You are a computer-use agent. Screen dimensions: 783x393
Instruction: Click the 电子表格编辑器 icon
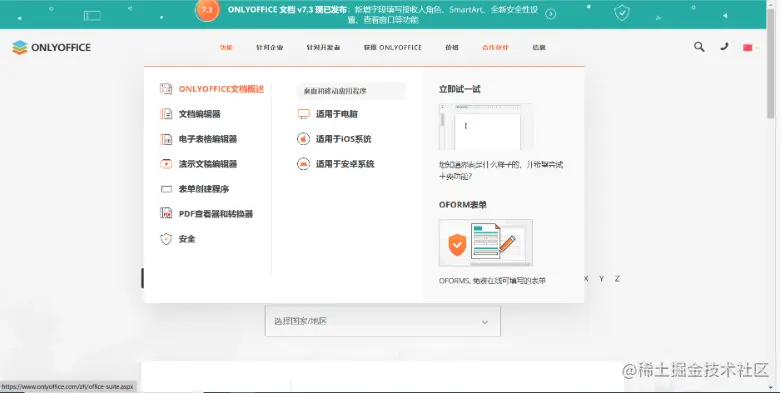[x=166, y=139]
